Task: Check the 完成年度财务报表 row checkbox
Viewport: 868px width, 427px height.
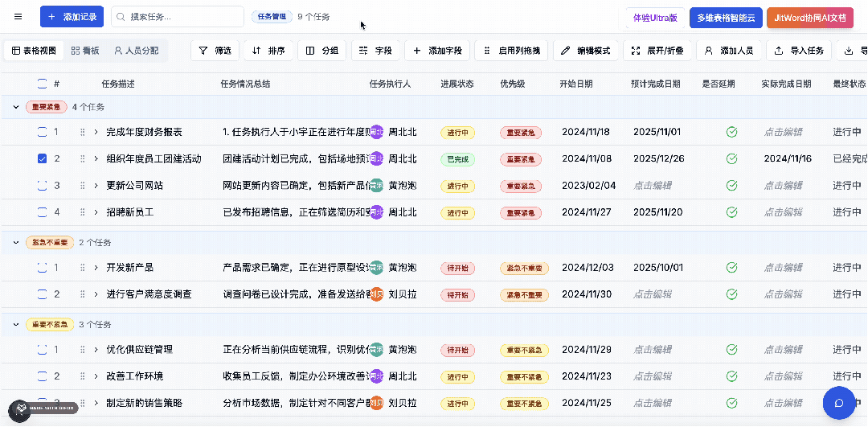Action: (43, 133)
